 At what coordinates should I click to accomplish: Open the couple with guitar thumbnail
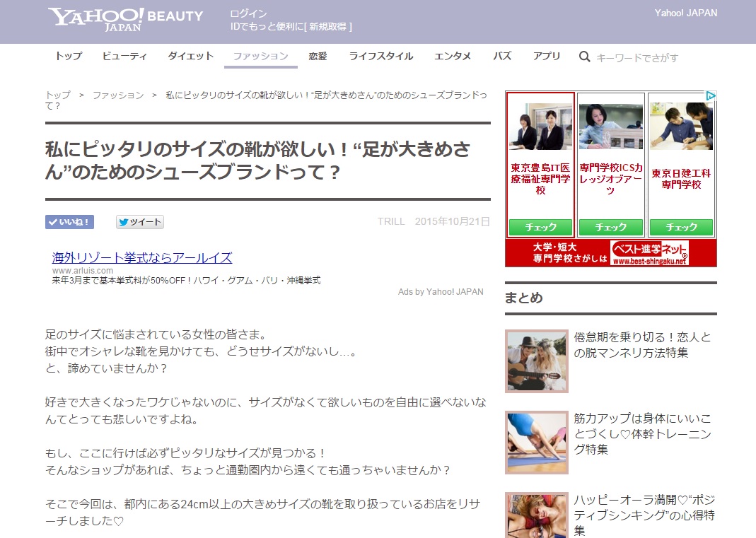(x=536, y=361)
